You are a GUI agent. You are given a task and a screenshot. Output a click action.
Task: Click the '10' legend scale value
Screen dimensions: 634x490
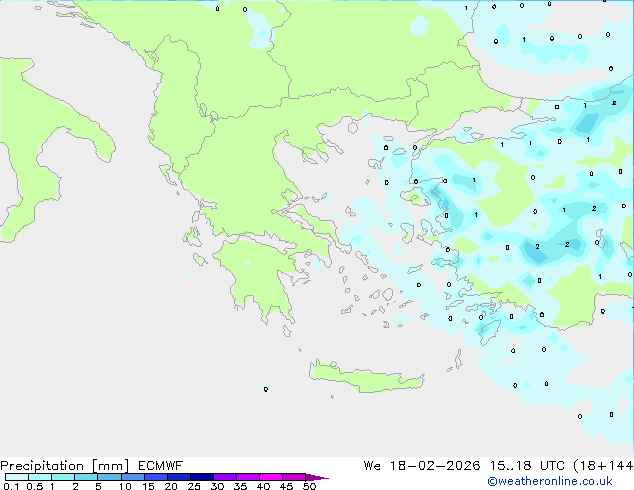point(125,486)
